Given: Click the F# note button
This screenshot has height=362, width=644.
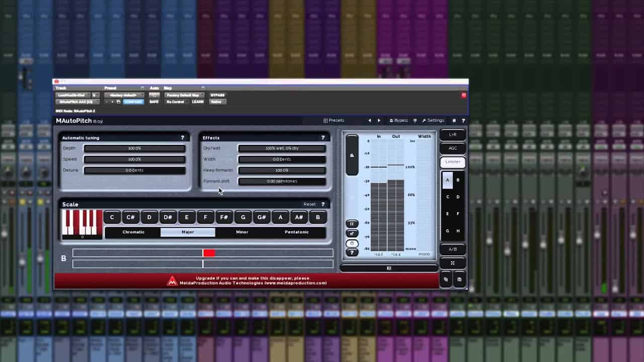Looking at the screenshot, I should [x=224, y=217].
